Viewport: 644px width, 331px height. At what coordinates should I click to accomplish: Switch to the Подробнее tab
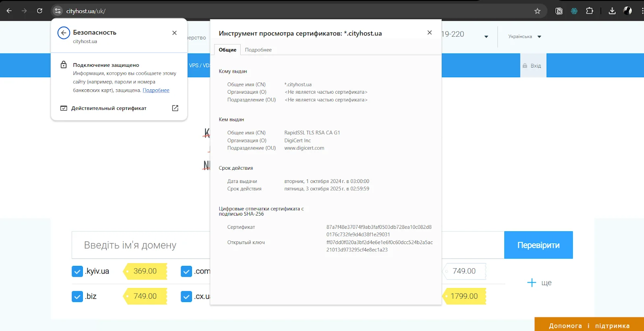tap(258, 50)
